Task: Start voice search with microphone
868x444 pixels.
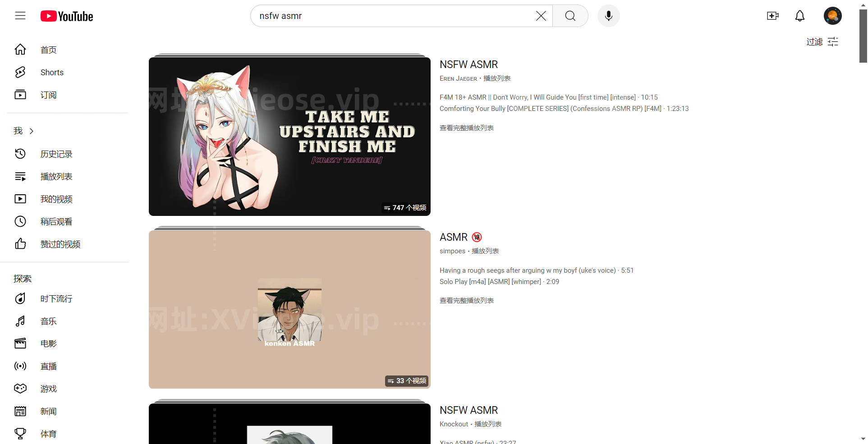Action: point(608,16)
